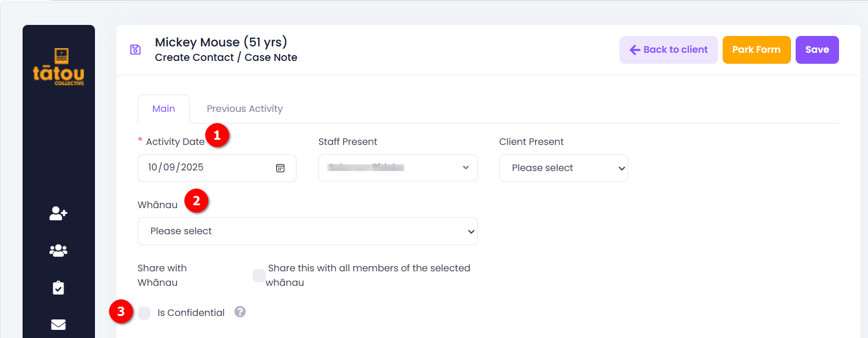Click the tātou collective logo

tap(58, 67)
